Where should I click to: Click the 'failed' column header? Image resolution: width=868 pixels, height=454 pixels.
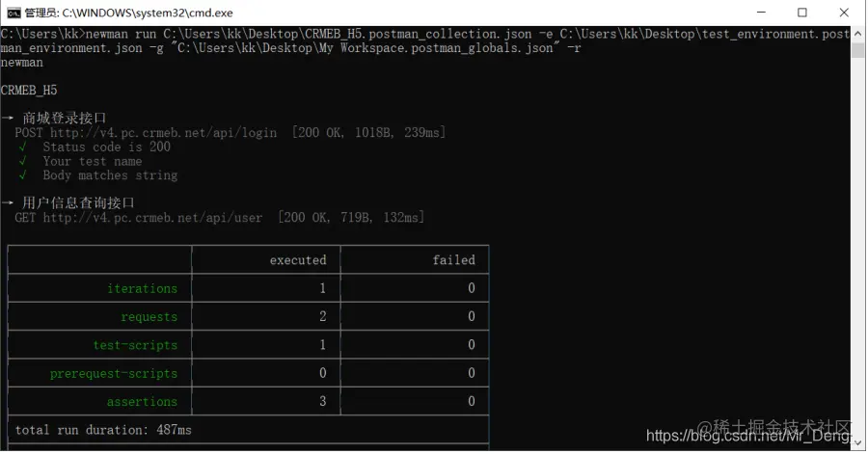click(454, 260)
